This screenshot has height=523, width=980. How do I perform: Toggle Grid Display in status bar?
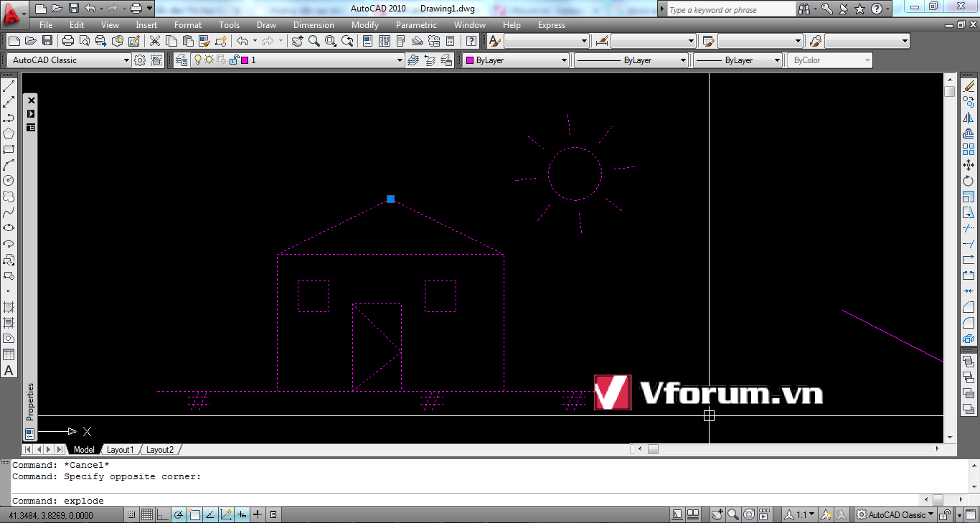147,514
